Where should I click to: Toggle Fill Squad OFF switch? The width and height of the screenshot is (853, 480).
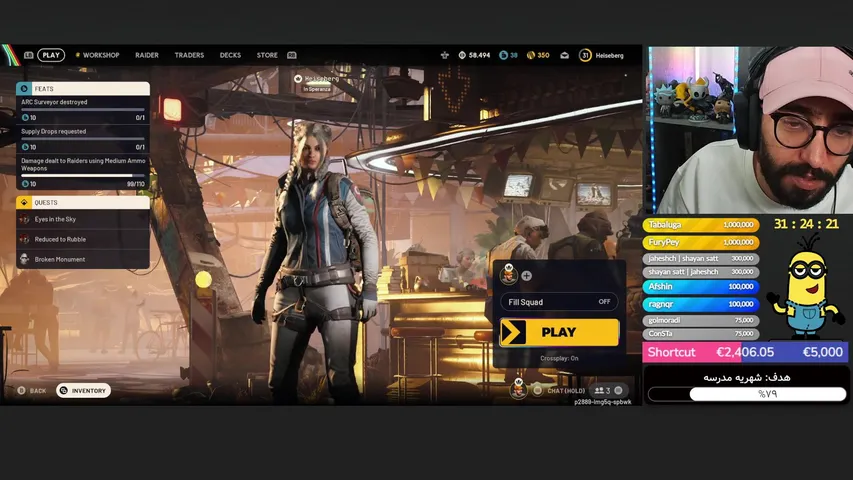tap(559, 302)
